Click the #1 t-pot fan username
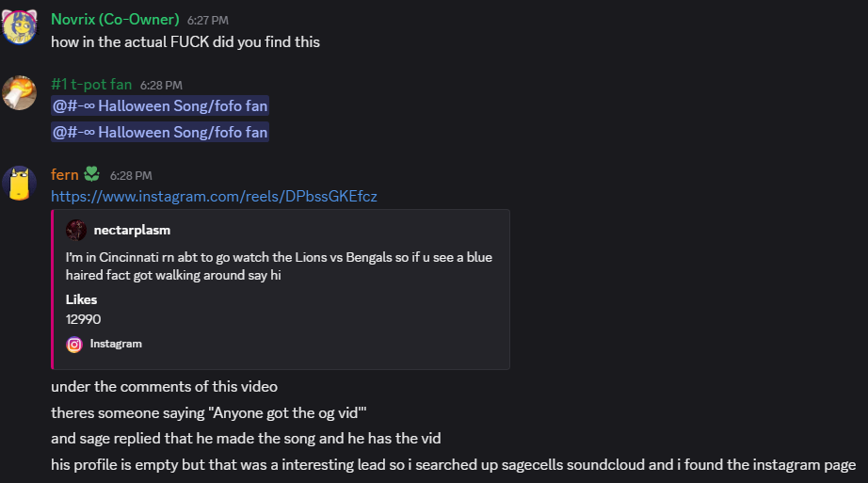The height and width of the screenshot is (483, 868). point(91,85)
